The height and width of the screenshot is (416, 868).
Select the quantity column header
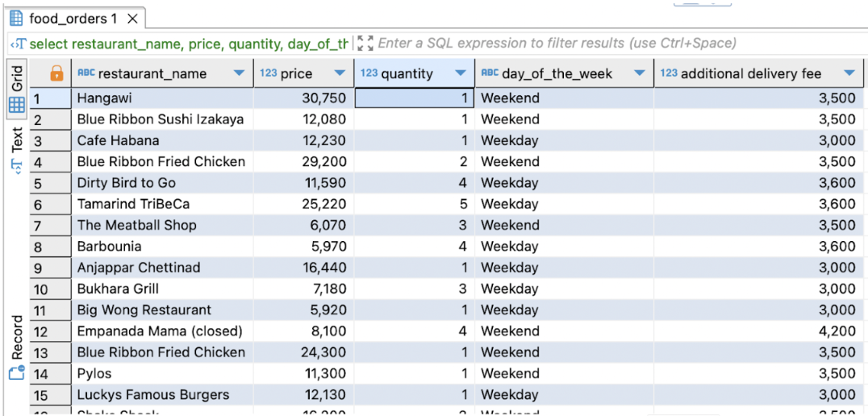point(414,73)
